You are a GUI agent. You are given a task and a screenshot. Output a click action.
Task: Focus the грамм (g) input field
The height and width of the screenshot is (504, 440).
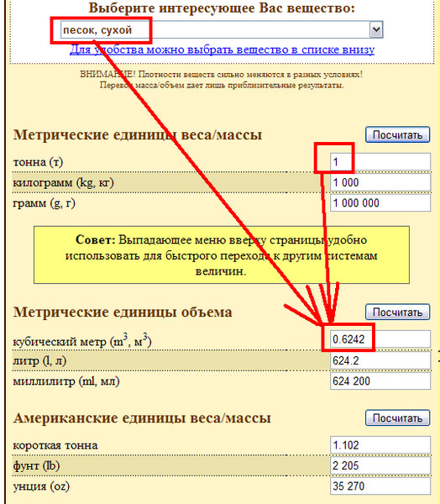[x=380, y=202]
